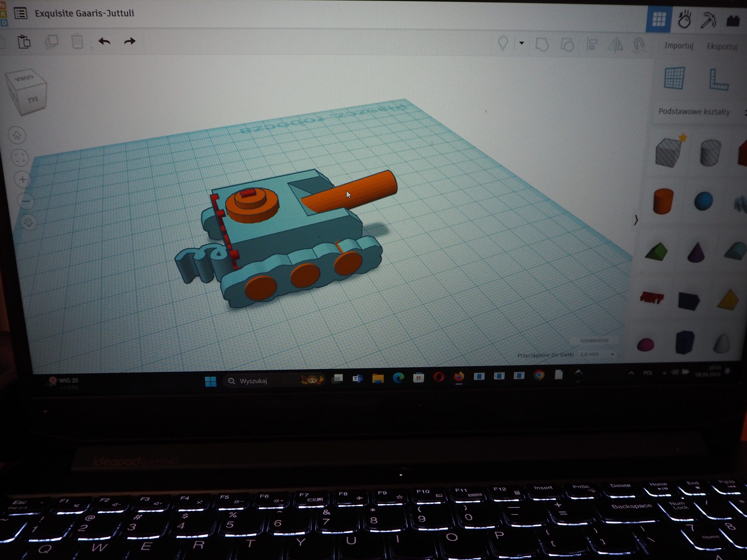
Task: Select the Workplane grid tool
Action: click(x=674, y=78)
